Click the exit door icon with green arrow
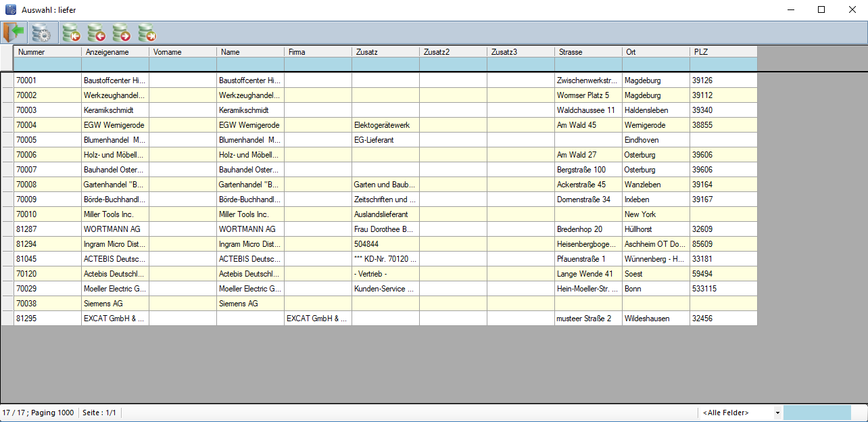Viewport: 868px width, 422px height. [x=13, y=32]
